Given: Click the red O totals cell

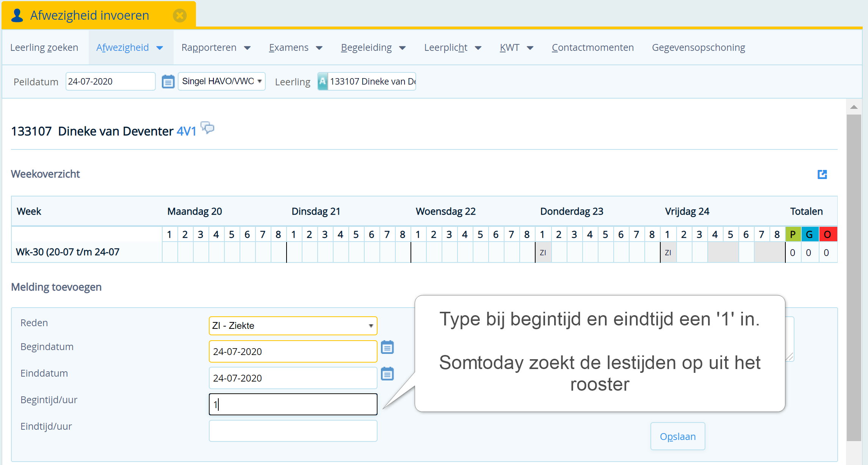Looking at the screenshot, I should click(827, 234).
